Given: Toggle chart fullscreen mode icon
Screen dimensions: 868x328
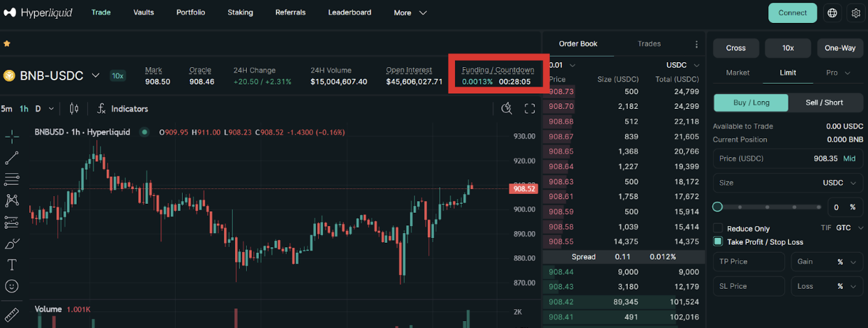Looking at the screenshot, I should click(530, 108).
